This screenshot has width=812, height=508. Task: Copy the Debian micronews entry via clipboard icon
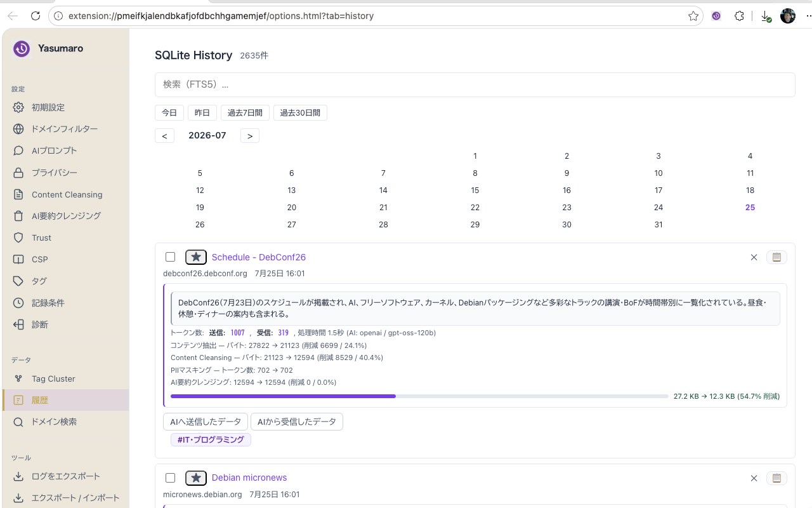pyautogui.click(x=776, y=478)
